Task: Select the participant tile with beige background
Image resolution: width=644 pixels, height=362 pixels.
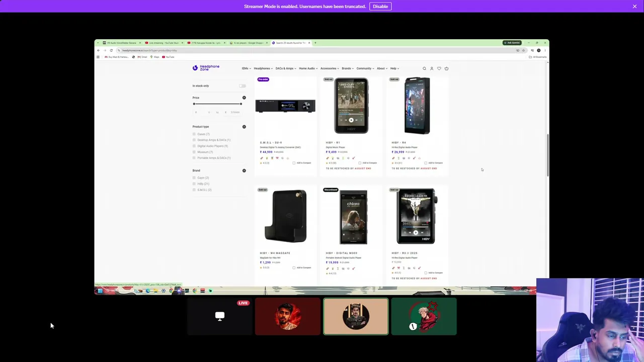Action: click(x=356, y=316)
